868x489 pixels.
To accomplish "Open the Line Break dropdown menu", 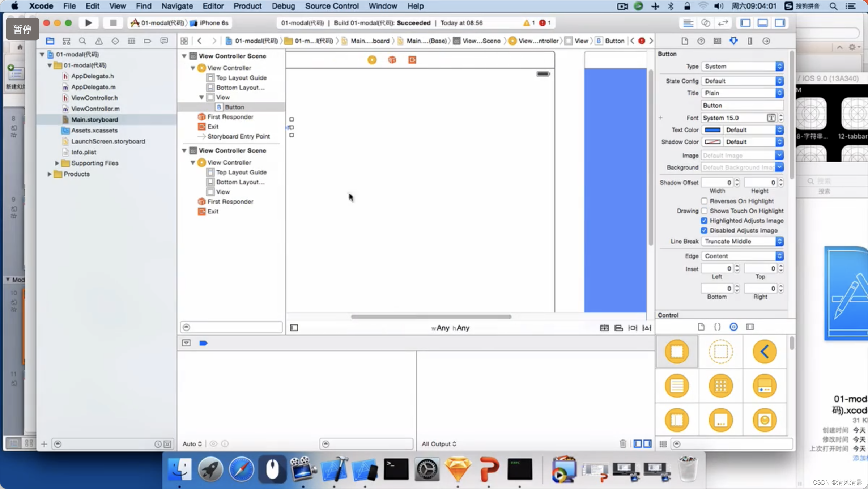I will pos(742,241).
